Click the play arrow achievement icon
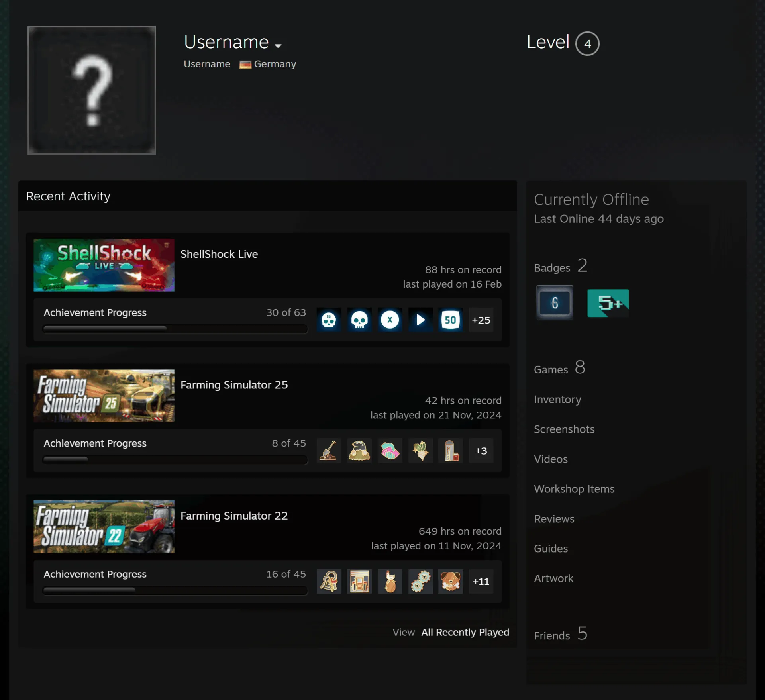The height and width of the screenshot is (700, 765). (x=420, y=320)
